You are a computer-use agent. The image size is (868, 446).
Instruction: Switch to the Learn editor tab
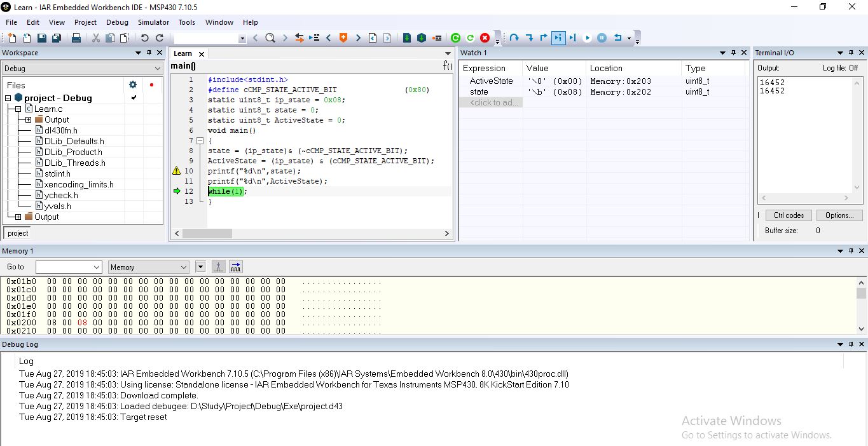click(x=183, y=53)
